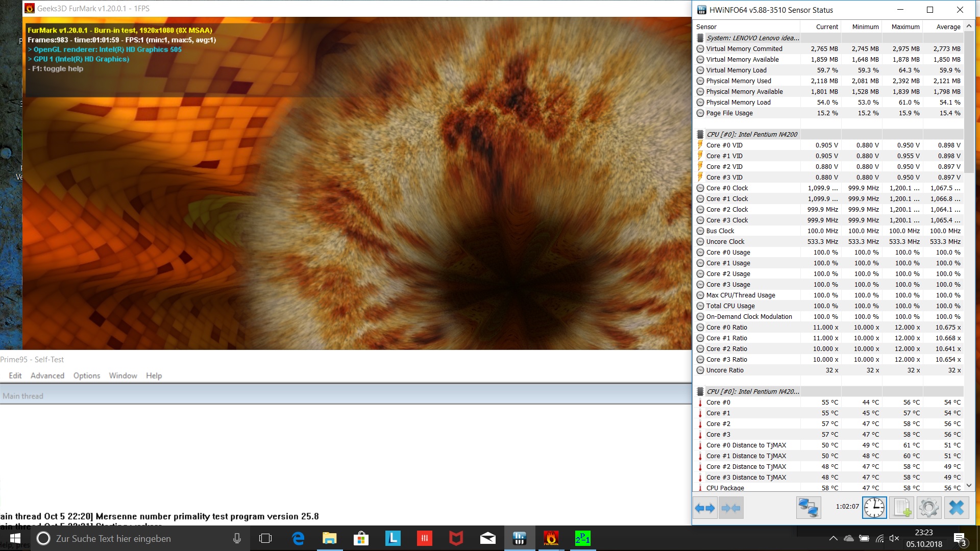Start sensor logging with the sheet-plus icon
980x551 pixels.
click(901, 508)
